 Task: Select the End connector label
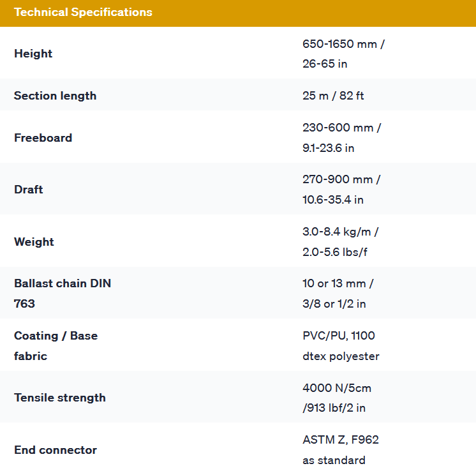(x=56, y=450)
